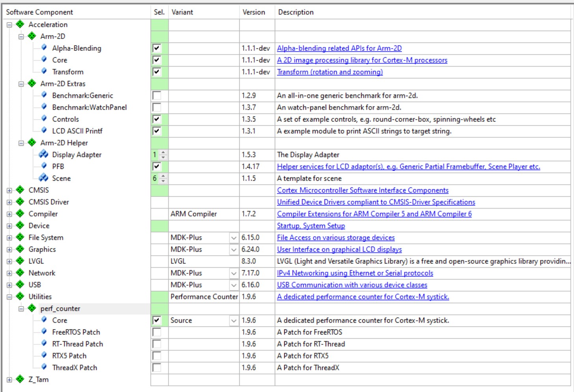
Task: Click the Software Component column header
Action: click(77, 12)
